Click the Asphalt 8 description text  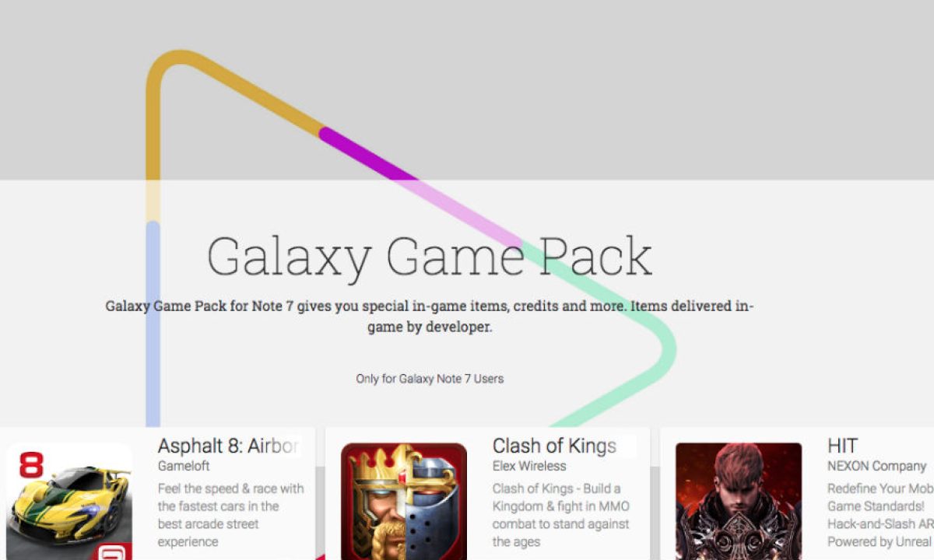point(231,515)
